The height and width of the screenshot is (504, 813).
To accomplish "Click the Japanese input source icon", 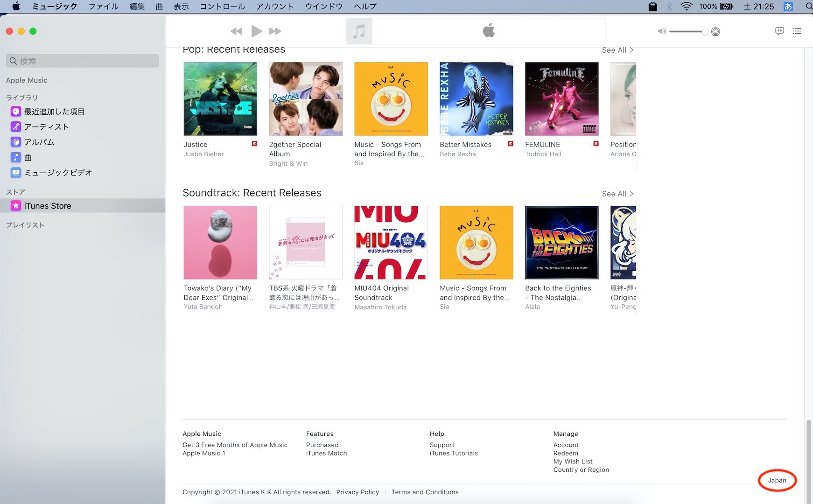I will coord(788,7).
